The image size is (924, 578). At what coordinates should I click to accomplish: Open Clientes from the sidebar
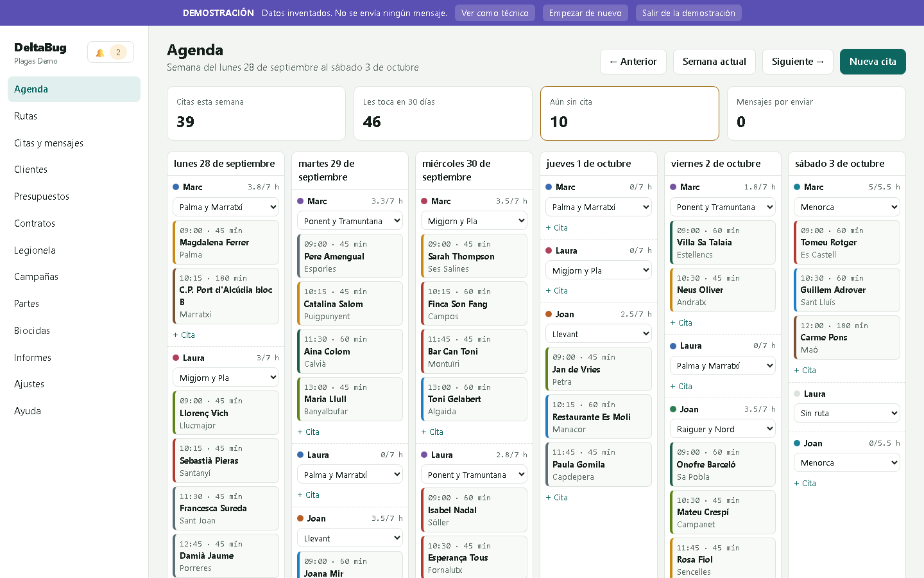tap(74, 170)
